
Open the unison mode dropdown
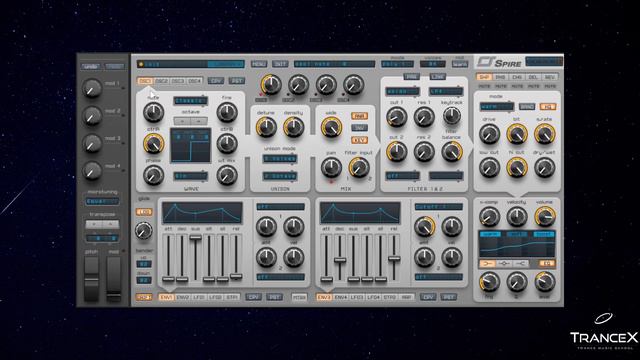pos(280,158)
